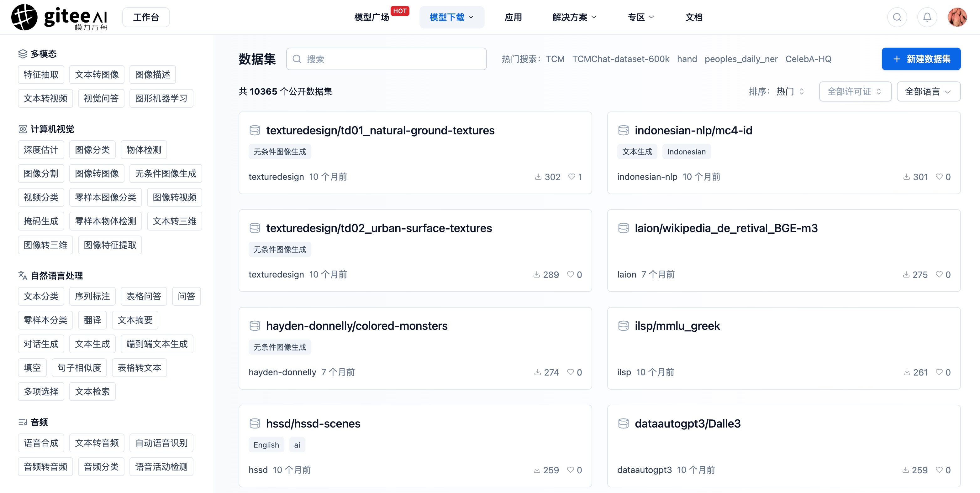Click the database icon beside dataautogpt3/Dalle3
This screenshot has height=493, width=980.
623,423
